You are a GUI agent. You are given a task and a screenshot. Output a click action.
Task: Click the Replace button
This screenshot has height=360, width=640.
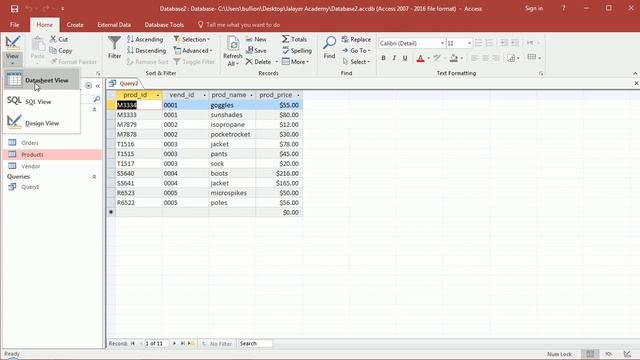coord(356,39)
